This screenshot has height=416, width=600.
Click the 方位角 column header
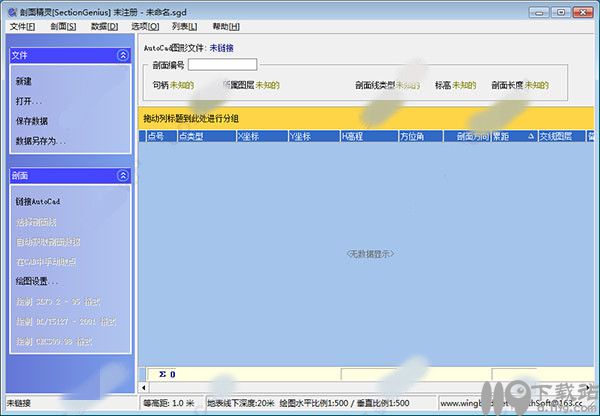coord(421,136)
